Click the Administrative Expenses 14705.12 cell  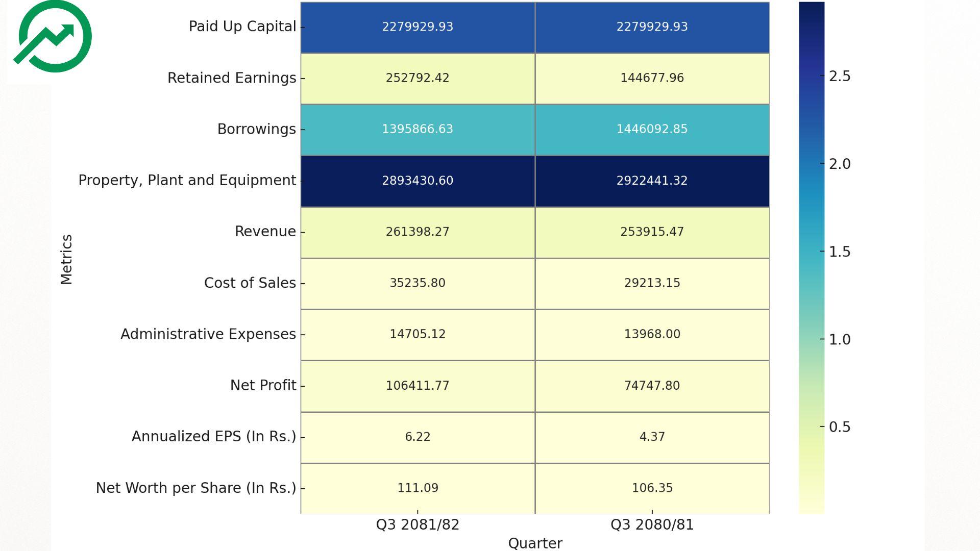[418, 334]
